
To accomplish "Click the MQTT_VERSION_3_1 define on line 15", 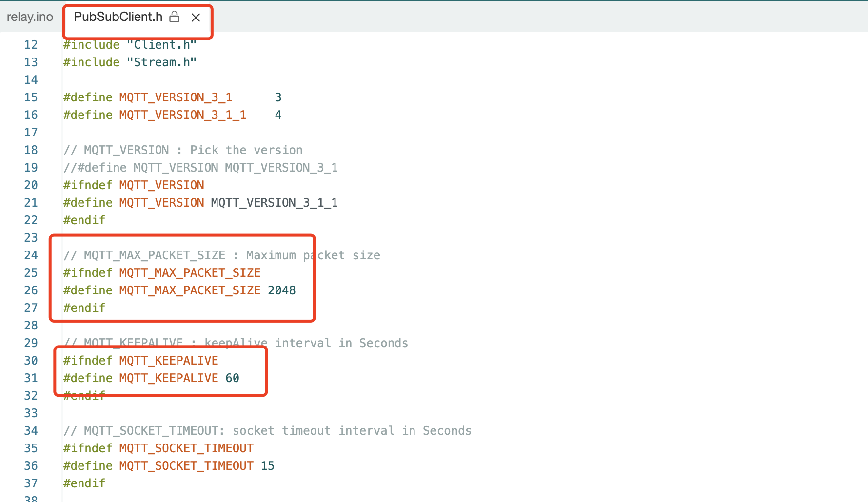I will tap(175, 97).
